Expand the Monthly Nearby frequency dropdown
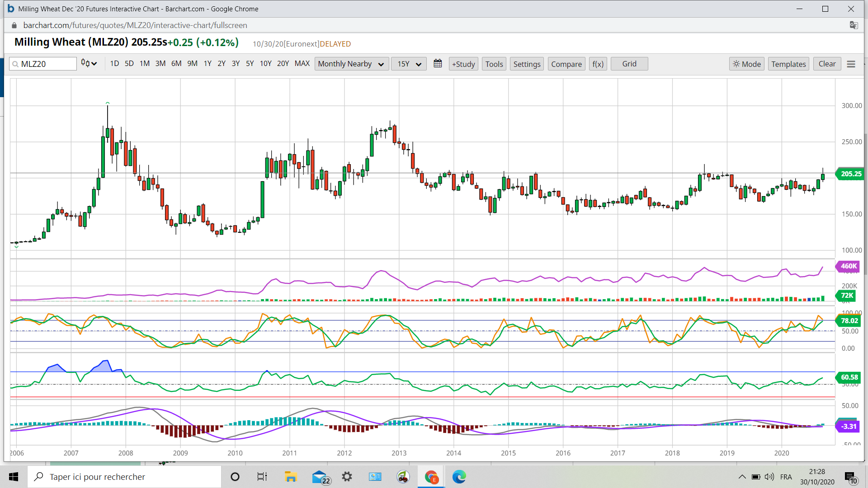 tap(351, 64)
